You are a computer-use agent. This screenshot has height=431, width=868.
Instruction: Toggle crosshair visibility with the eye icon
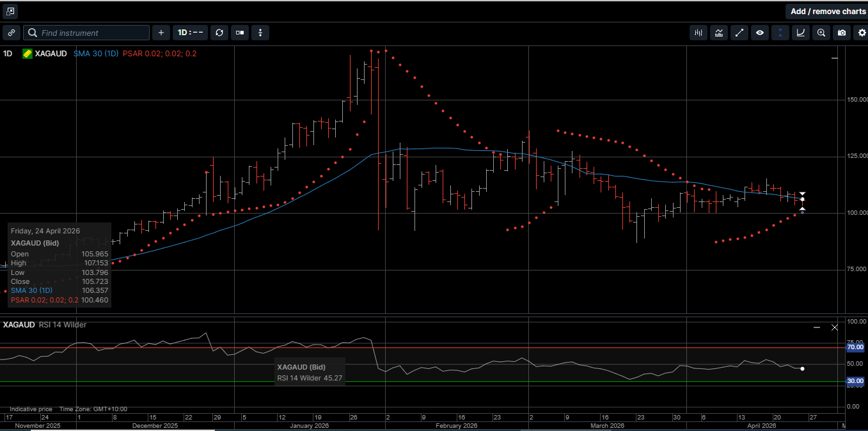(760, 33)
